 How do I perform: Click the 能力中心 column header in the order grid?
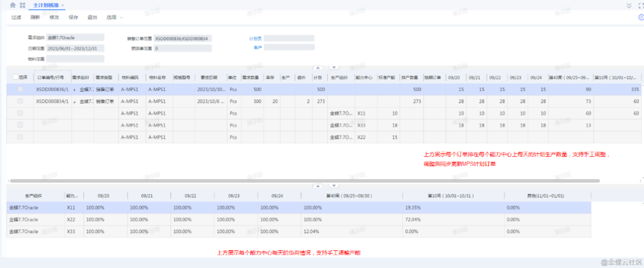[365, 77]
